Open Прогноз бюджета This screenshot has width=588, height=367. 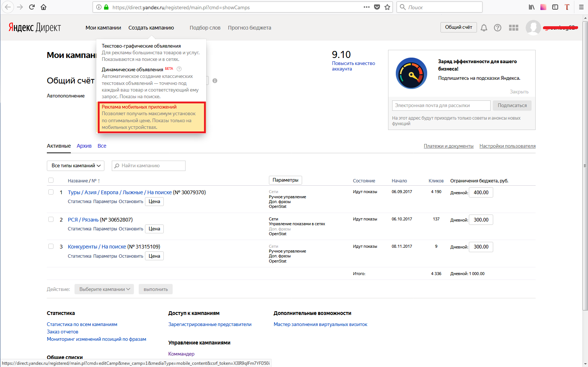coord(249,28)
